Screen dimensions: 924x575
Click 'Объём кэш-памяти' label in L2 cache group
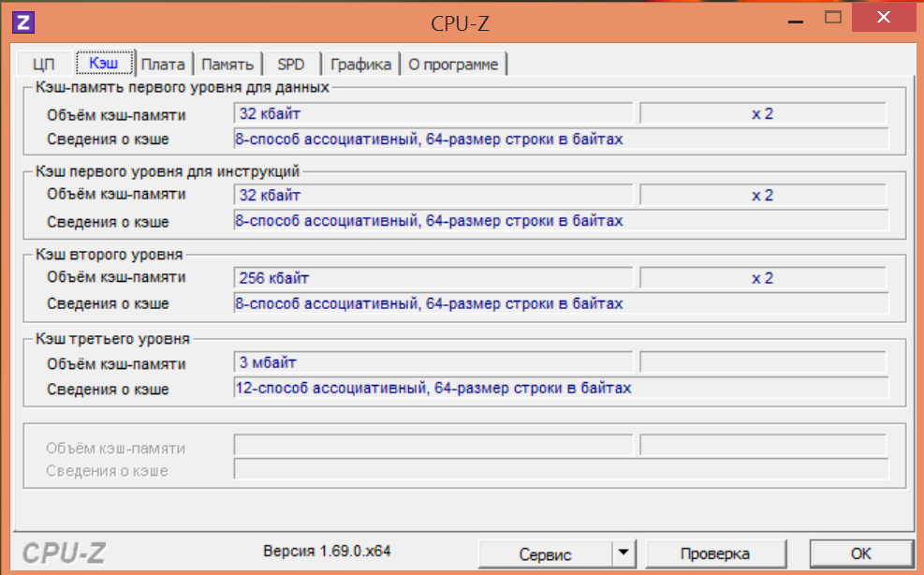point(116,277)
